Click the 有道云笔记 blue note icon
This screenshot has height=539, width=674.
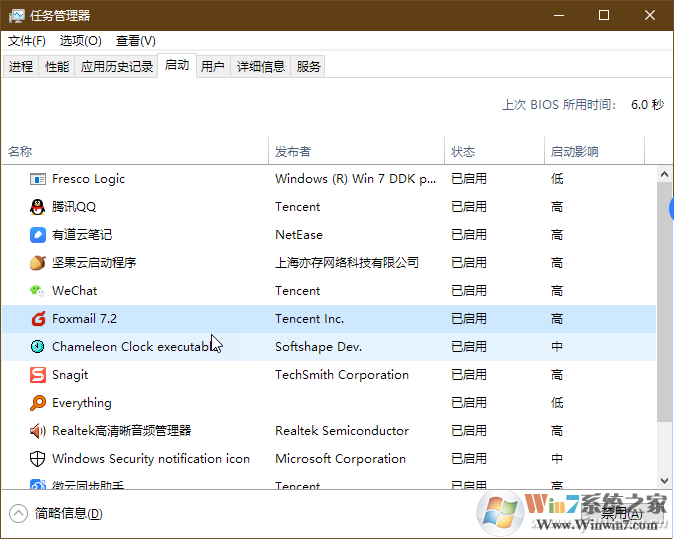pyautogui.click(x=38, y=235)
